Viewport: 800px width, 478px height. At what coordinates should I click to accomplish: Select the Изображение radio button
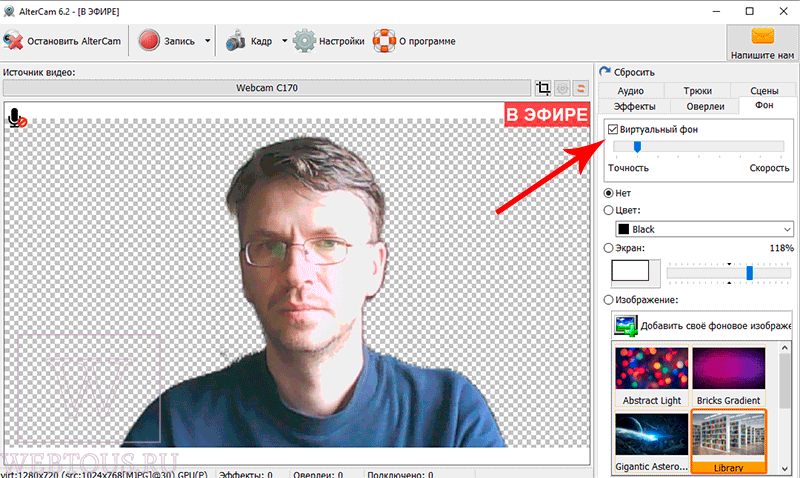608,300
